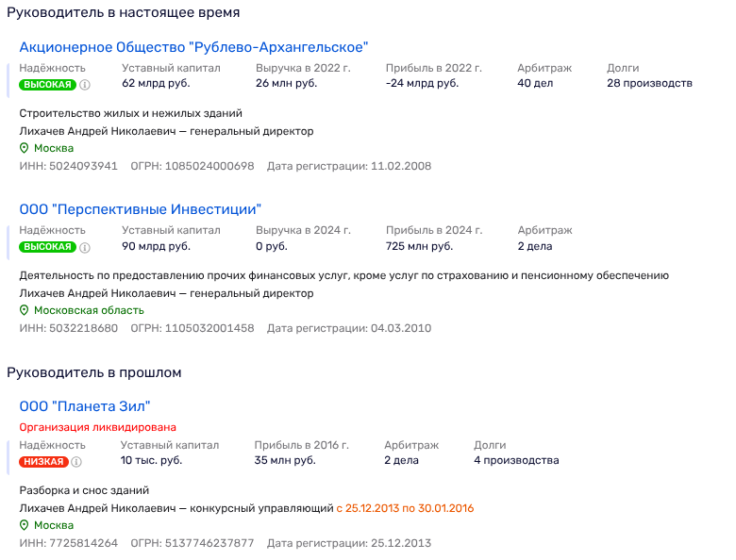736x560 pixels.
Task: Open ООО "Перспективные Инвестиции" company page
Action: (140, 209)
